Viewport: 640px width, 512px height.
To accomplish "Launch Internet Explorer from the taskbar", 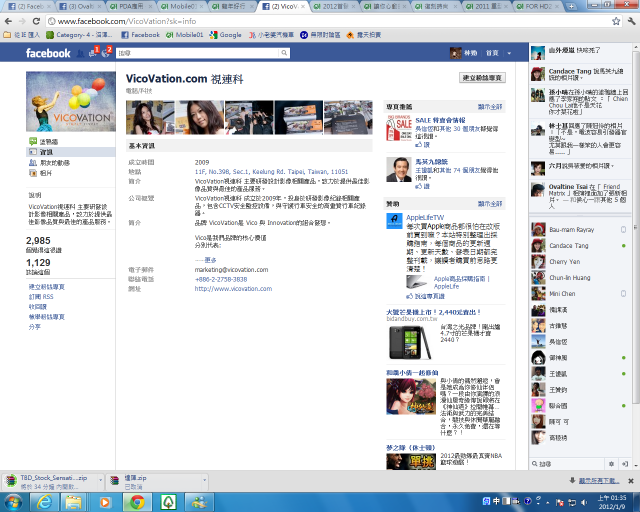I will (44, 502).
